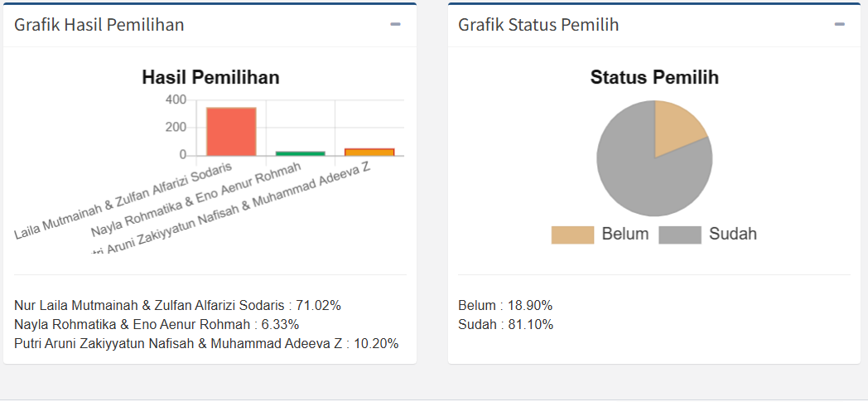Image resolution: width=868 pixels, height=402 pixels.
Task: Click the orange bar in the chart
Action: 369,152
